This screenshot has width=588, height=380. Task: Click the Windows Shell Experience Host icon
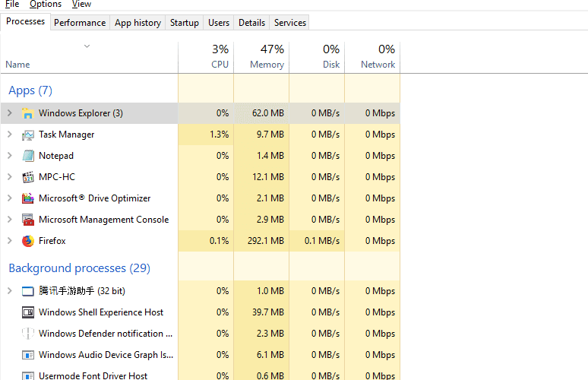(x=28, y=312)
